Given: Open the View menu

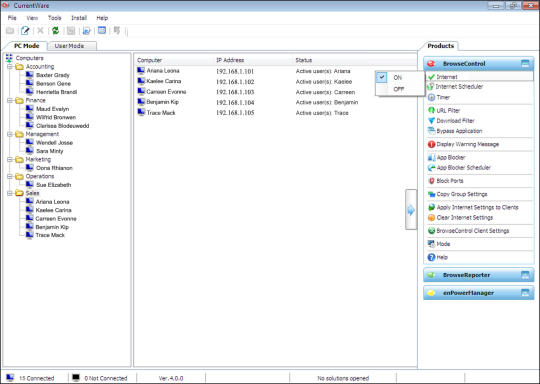Looking at the screenshot, I should tap(32, 18).
